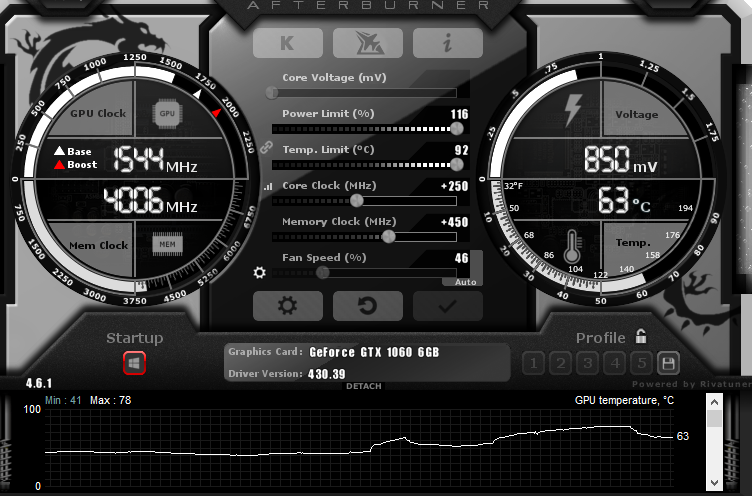The width and height of the screenshot is (752, 496).
Task: Save the profile with the floppy disk icon
Action: [x=669, y=364]
